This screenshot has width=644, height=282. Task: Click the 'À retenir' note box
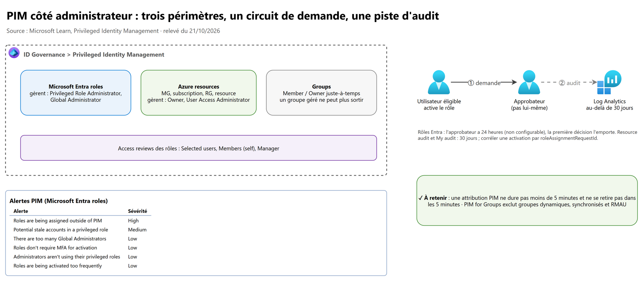(527, 200)
